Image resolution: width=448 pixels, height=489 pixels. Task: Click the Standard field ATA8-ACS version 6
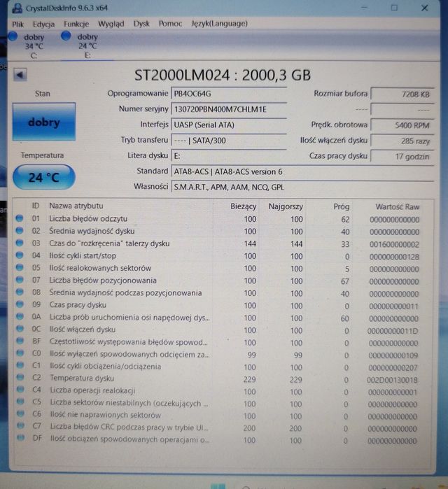[x=302, y=171]
